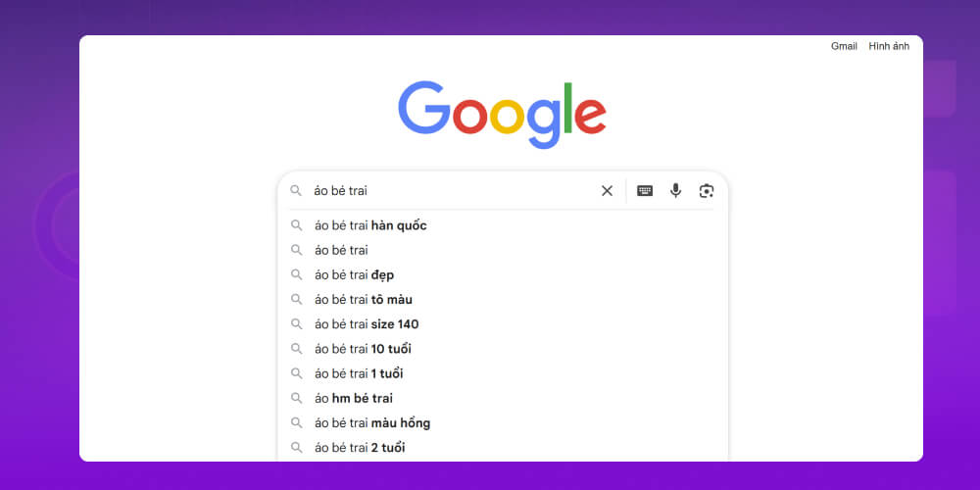
Task: Select the plain 'áo bé trai' suggestion
Action: (341, 250)
